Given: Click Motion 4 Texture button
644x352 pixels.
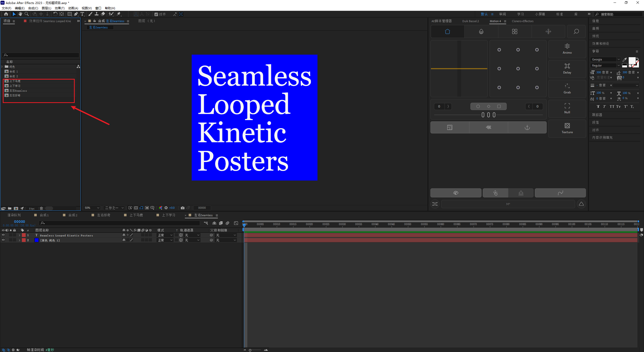Looking at the screenshot, I should (x=567, y=128).
